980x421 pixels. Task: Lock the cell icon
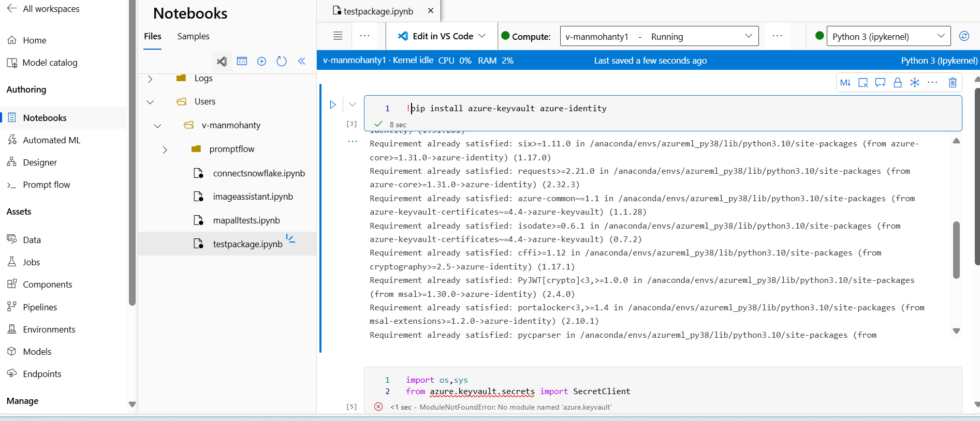[898, 83]
